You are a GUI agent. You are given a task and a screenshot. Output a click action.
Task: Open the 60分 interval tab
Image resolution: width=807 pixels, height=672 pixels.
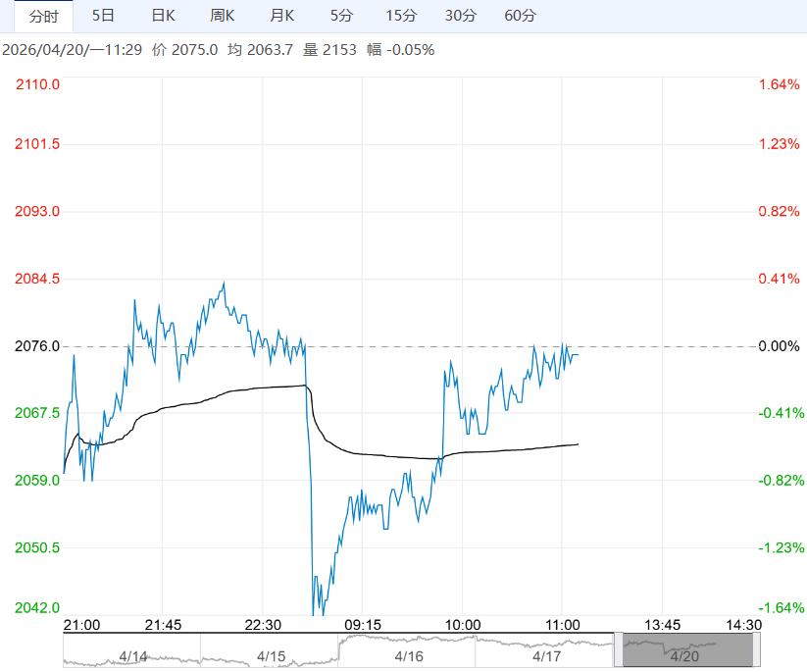point(520,16)
